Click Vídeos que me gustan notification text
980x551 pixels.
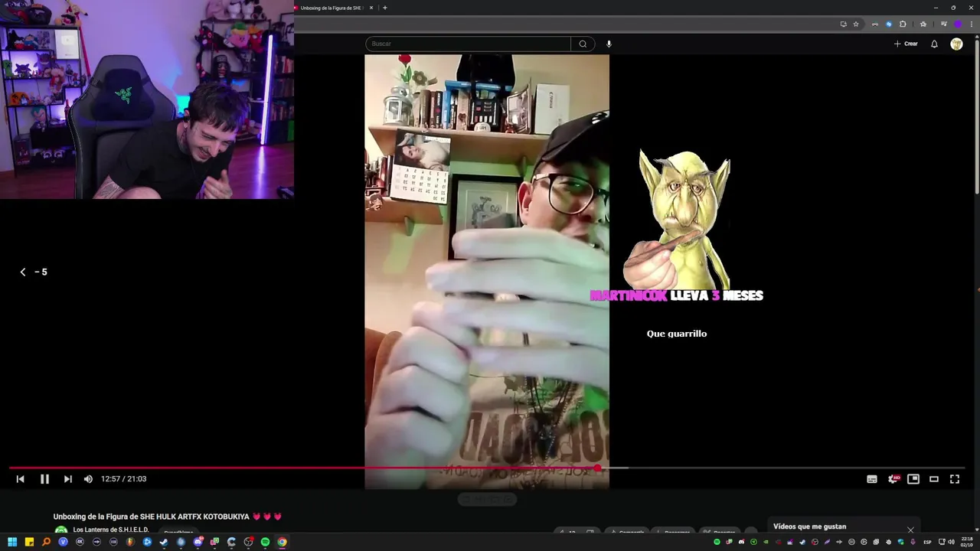tap(809, 527)
